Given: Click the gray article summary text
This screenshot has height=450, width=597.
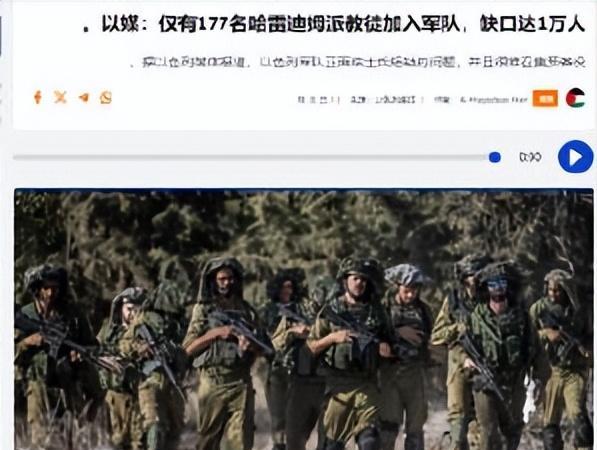Looking at the screenshot, I should point(357,62).
